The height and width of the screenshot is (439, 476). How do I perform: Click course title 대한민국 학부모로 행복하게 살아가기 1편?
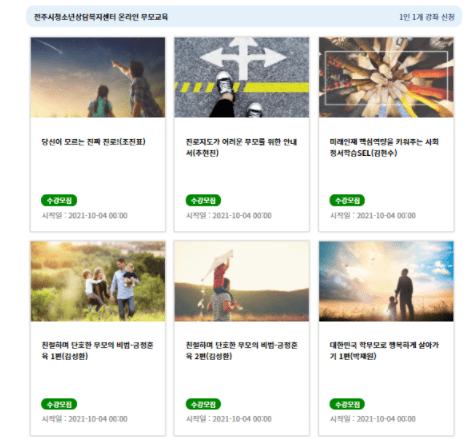click(384, 351)
